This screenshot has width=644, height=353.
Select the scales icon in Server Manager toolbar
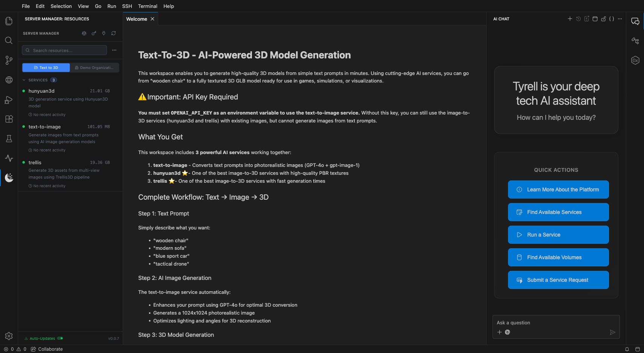tap(84, 33)
